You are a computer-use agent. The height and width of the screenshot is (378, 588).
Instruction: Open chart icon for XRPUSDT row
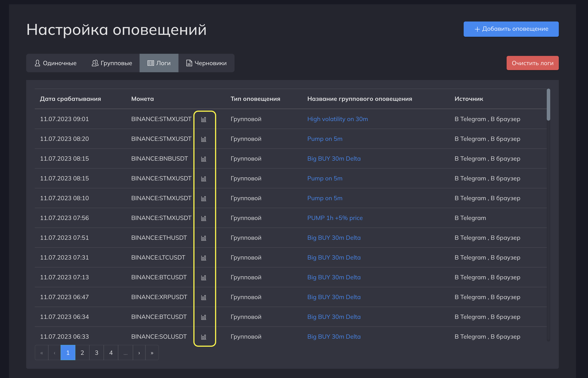204,298
